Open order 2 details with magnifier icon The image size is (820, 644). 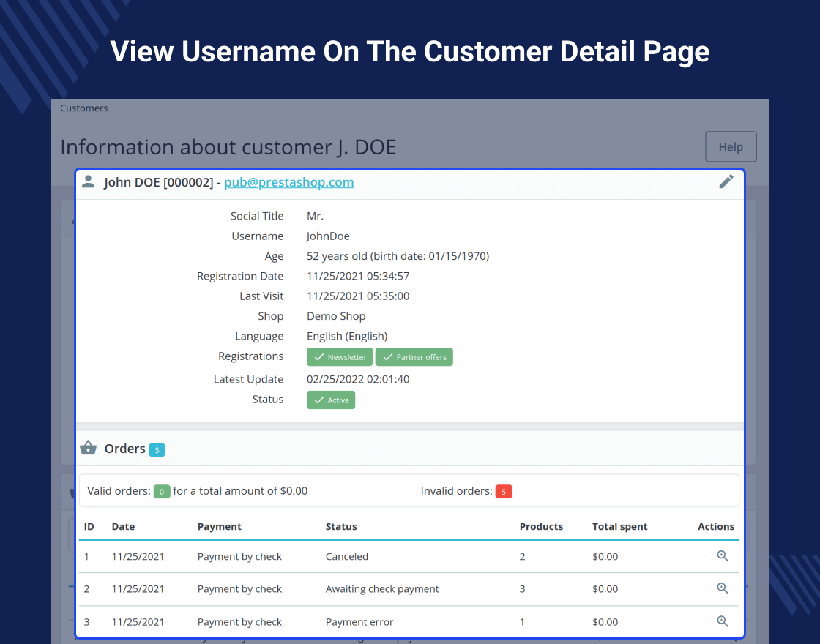(722, 588)
